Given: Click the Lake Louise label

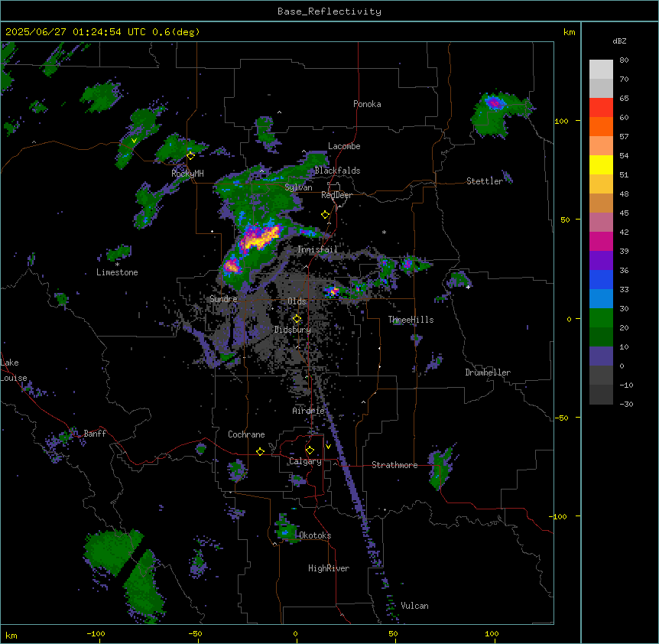Looking at the screenshot, I should (x=14, y=370).
